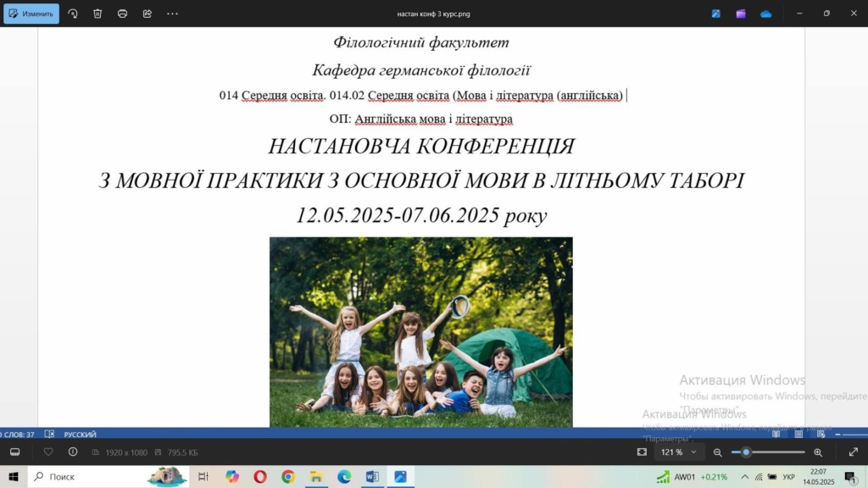Enter full screen with the diagonal arrows icon

pos(853,452)
